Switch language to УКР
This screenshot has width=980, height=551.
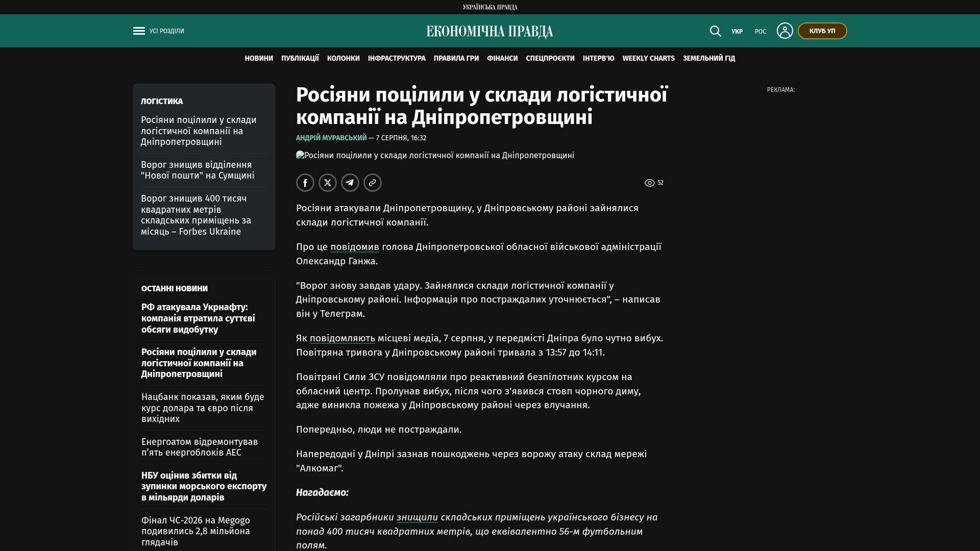tap(737, 32)
